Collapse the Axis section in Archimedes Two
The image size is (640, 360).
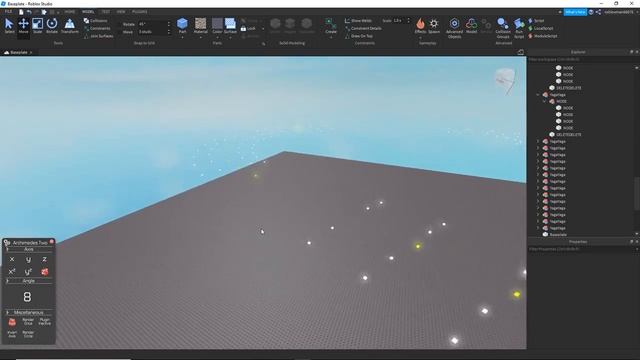pos(7,249)
